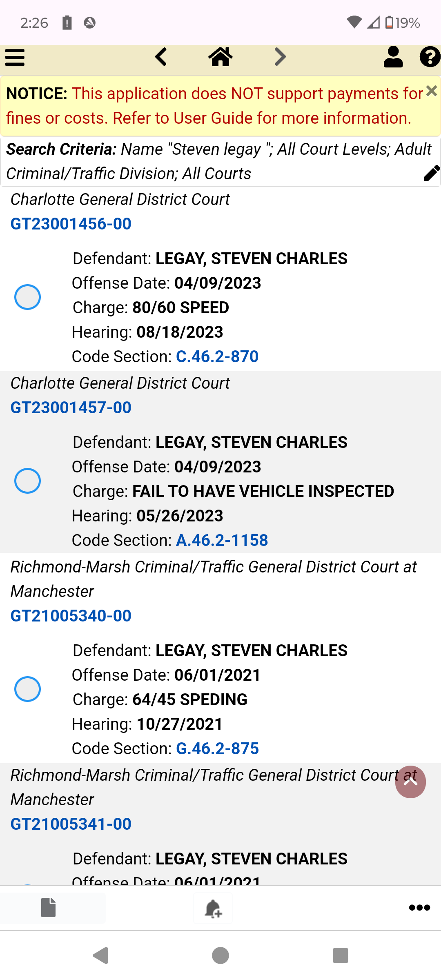Tap the home icon
Screen dimensions: 441x980
tap(220, 57)
